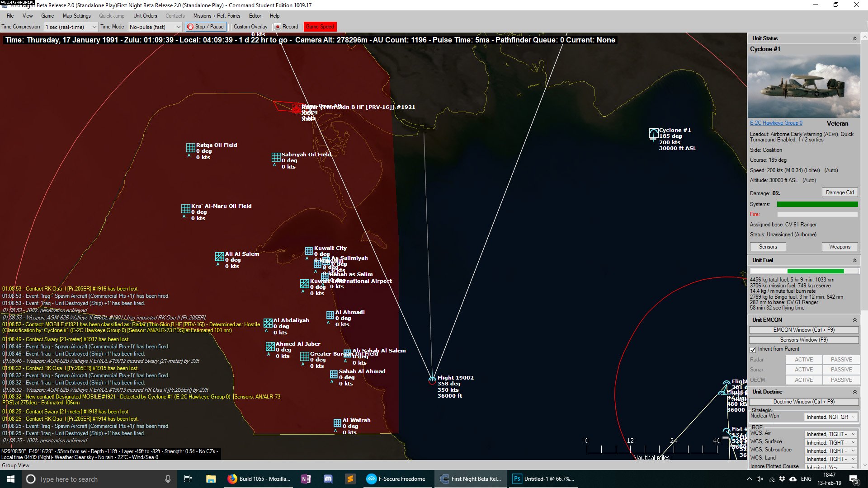Click the Ratqa Oil Field map symbol
Screen dimensions: 868x488
click(x=190, y=148)
